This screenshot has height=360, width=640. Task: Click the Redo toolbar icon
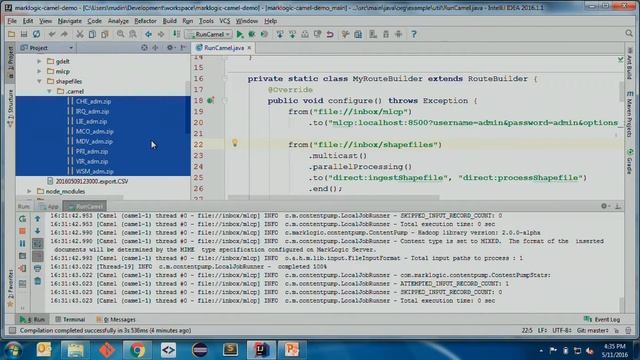(x=64, y=34)
